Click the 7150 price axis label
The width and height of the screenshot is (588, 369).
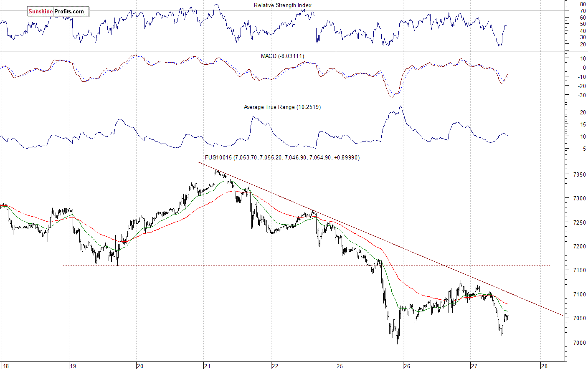click(x=580, y=270)
